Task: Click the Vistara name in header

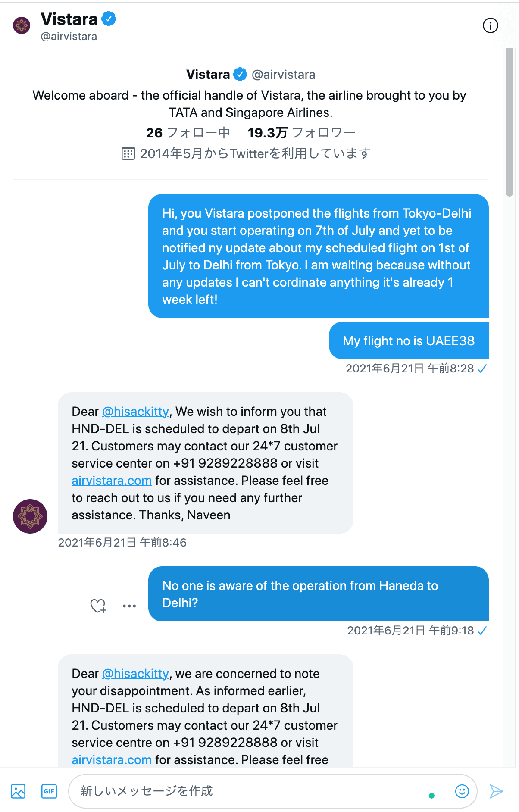Action: click(x=69, y=19)
